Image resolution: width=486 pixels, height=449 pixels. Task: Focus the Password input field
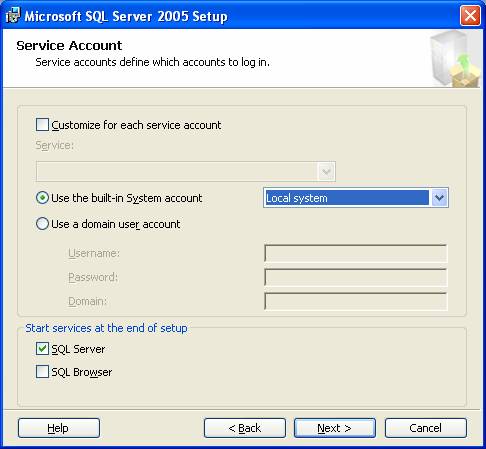pos(356,277)
